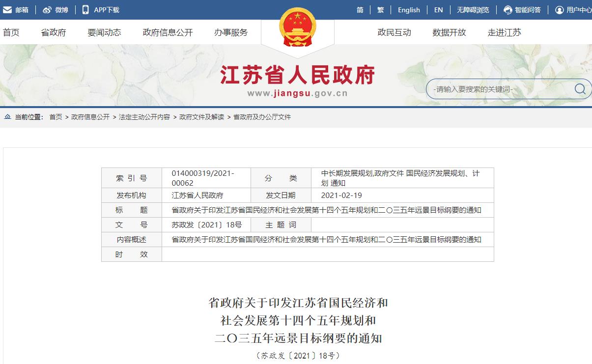
Task: Click the 智能问答 robot icon
Action: [508, 10]
